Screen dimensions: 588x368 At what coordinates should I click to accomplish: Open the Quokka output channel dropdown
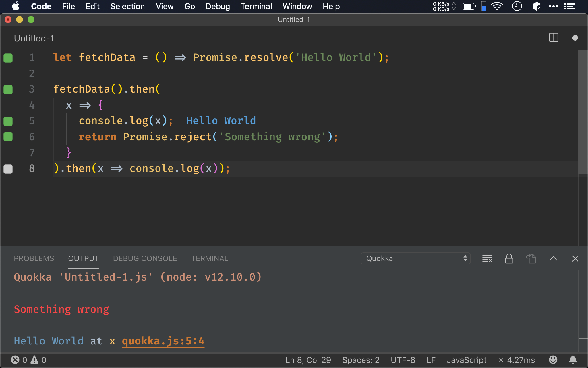[x=416, y=258]
